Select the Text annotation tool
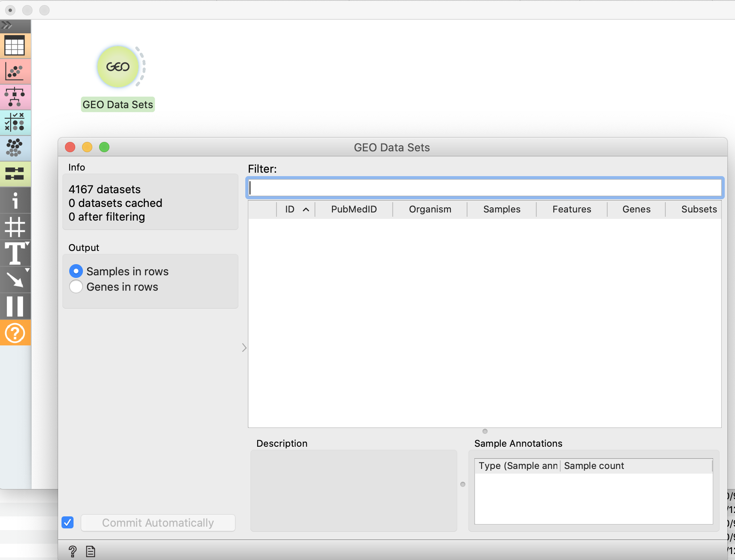The image size is (735, 560). tap(15, 254)
